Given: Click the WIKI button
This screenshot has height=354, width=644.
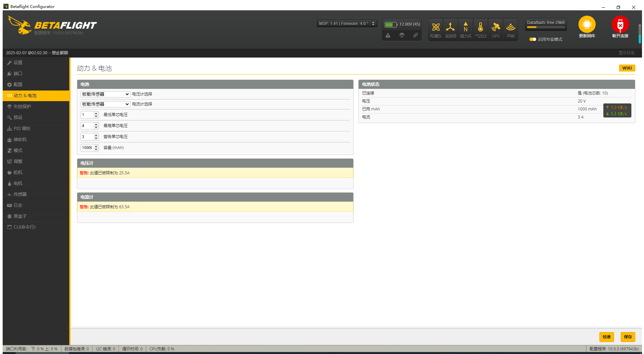Looking at the screenshot, I should (627, 68).
